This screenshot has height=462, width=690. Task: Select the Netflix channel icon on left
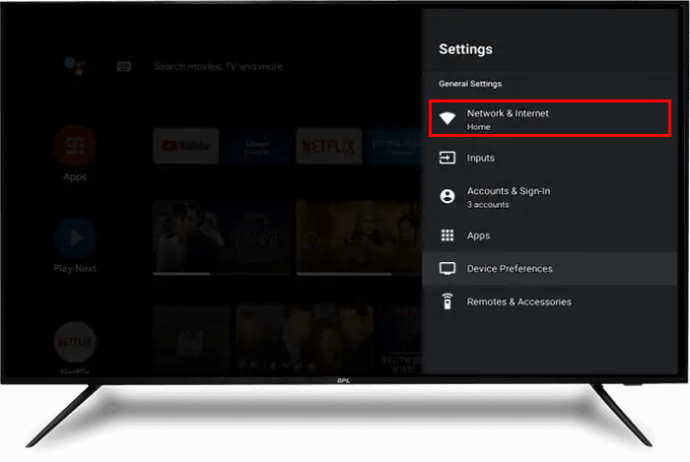[x=75, y=342]
